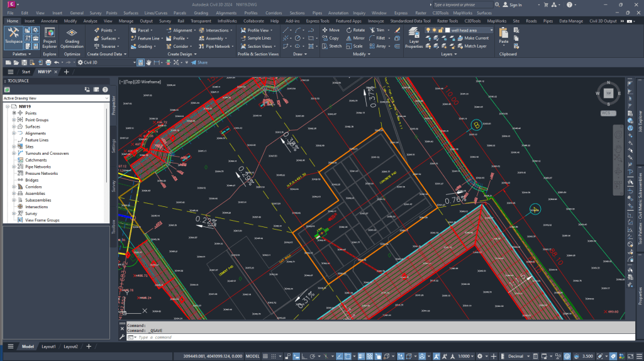Expand the Surfaces node in Toolspace tree
This screenshot has height=361, width=644.
click(13, 126)
